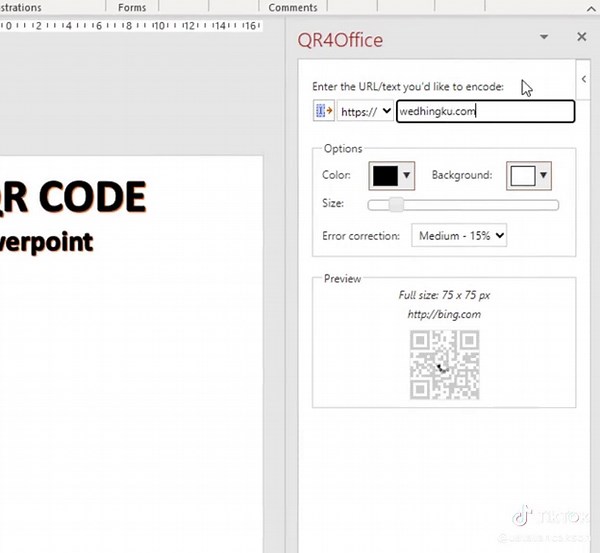Collapse the ribbon using the caret
This screenshot has width=600, height=553.
tap(591, 9)
